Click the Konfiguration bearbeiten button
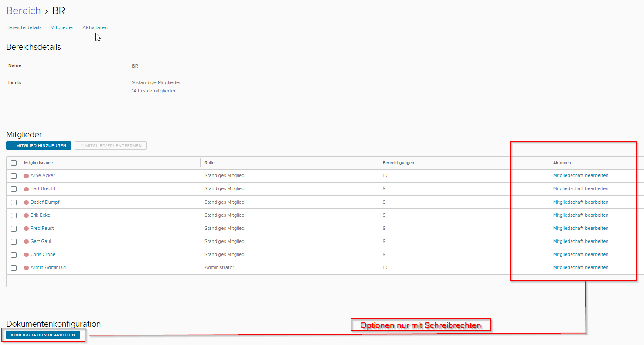Viewport: 644px width, 345px height. pyautogui.click(x=43, y=335)
